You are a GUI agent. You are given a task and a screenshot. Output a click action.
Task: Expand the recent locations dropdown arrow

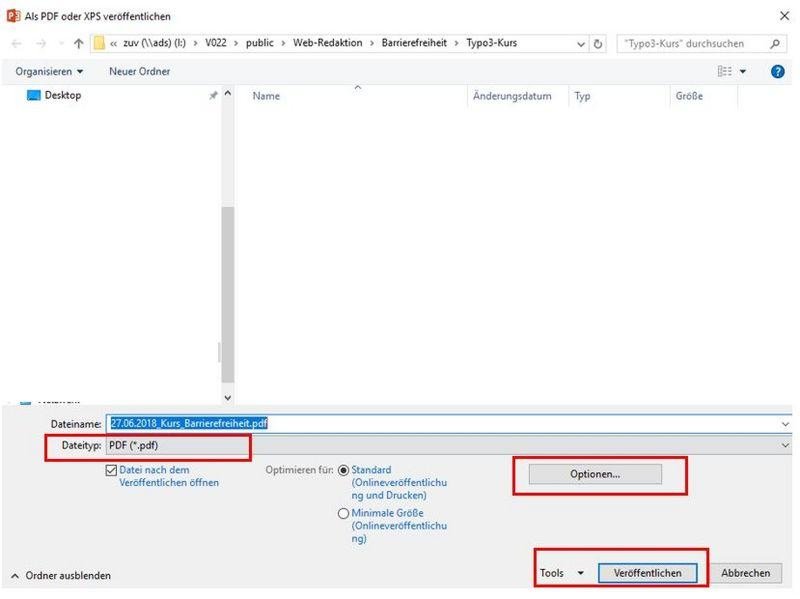(x=61, y=44)
